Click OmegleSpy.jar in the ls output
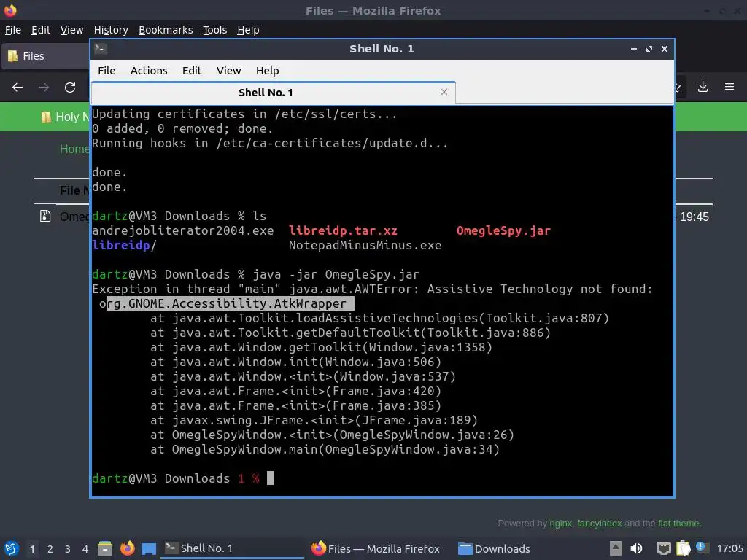This screenshot has height=560, width=747. 503,231
